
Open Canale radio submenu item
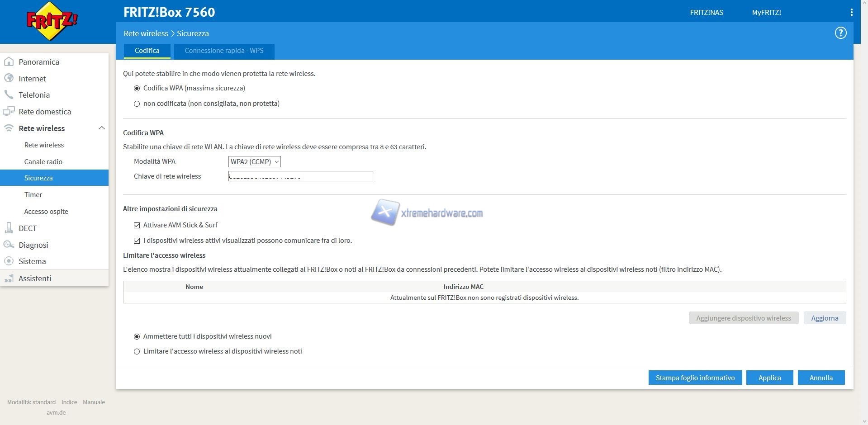[x=43, y=162]
